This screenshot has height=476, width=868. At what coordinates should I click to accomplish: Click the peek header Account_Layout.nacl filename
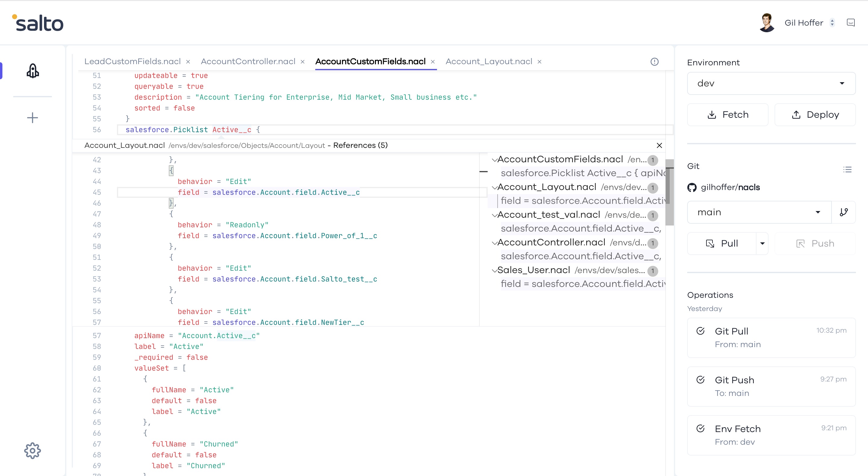(124, 145)
